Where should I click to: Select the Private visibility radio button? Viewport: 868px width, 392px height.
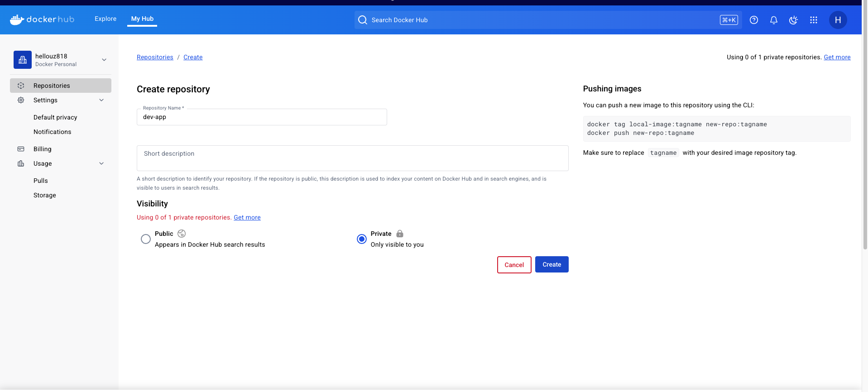pyautogui.click(x=362, y=239)
